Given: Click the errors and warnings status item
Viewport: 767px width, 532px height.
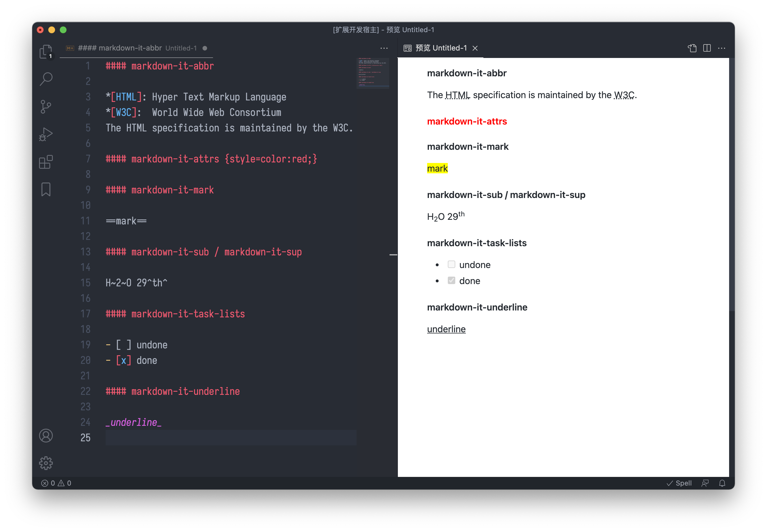Looking at the screenshot, I should [56, 483].
